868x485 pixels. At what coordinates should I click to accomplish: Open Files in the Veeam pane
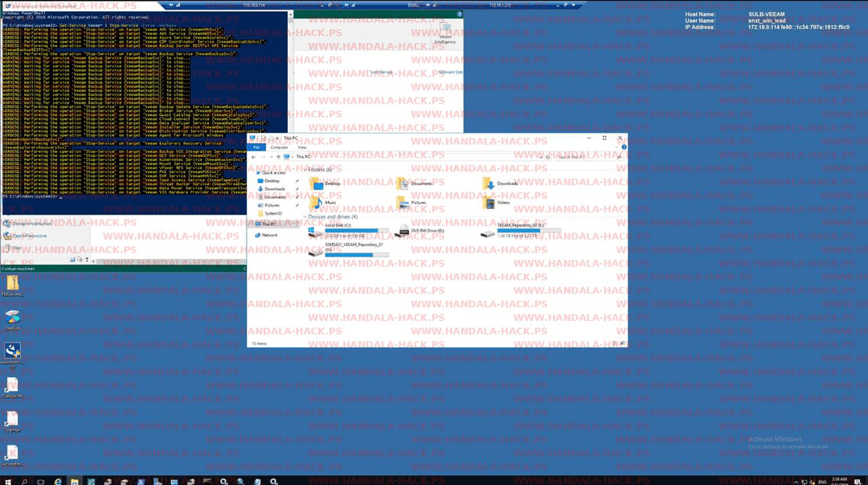pyautogui.click(x=12, y=248)
